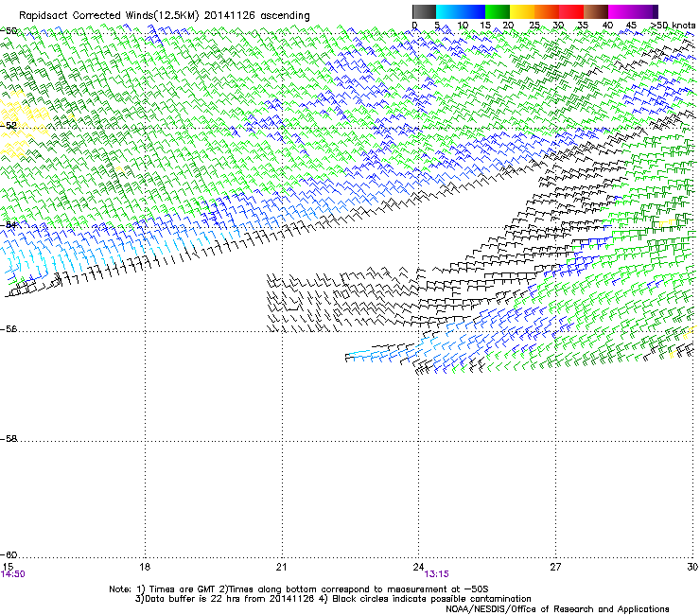Click longitude axis label '27'
Viewport: 700px width, 615px height.
point(555,567)
